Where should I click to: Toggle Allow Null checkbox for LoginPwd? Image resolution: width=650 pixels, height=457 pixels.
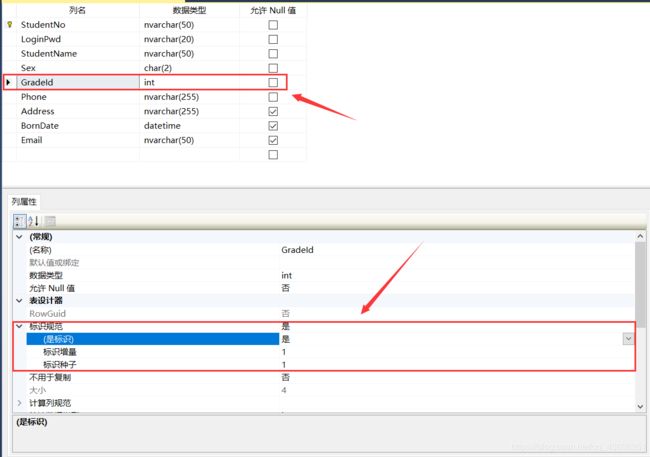click(273, 39)
